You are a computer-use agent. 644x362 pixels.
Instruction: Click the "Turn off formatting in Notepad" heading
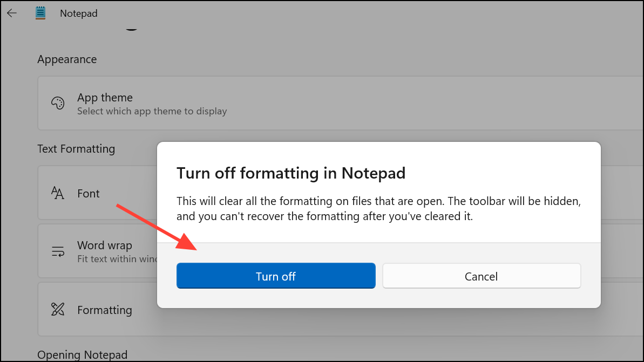pyautogui.click(x=291, y=173)
